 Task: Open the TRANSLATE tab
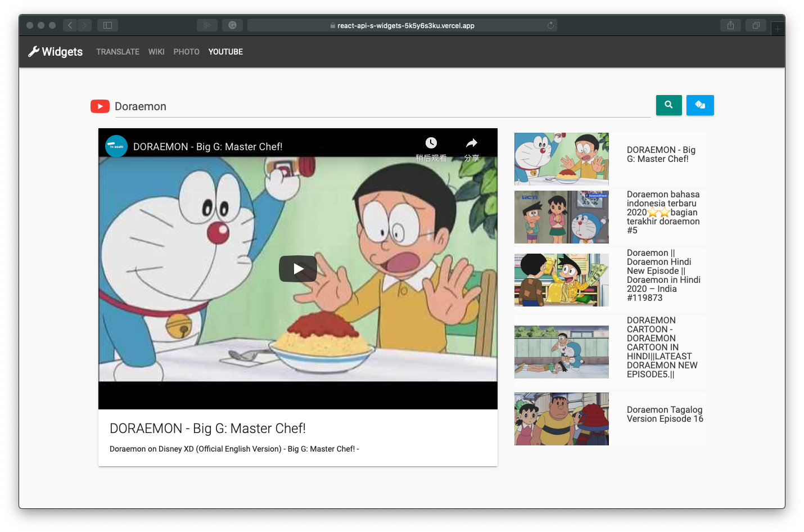118,52
